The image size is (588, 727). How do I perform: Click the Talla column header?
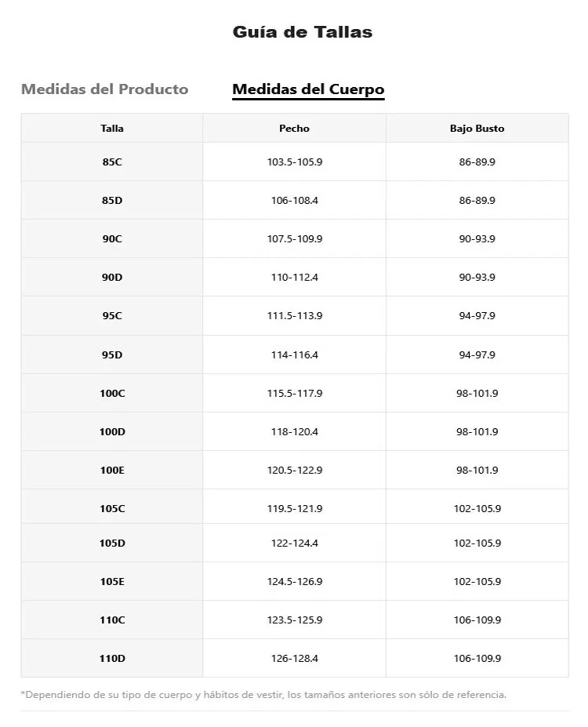(112, 128)
